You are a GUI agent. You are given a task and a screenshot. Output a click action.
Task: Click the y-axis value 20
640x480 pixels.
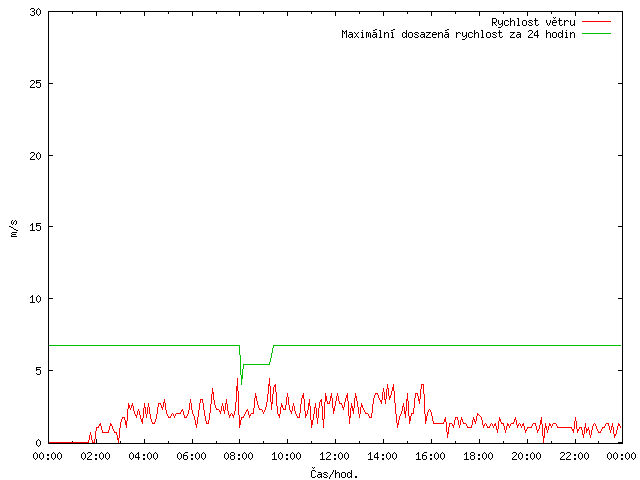coord(36,156)
